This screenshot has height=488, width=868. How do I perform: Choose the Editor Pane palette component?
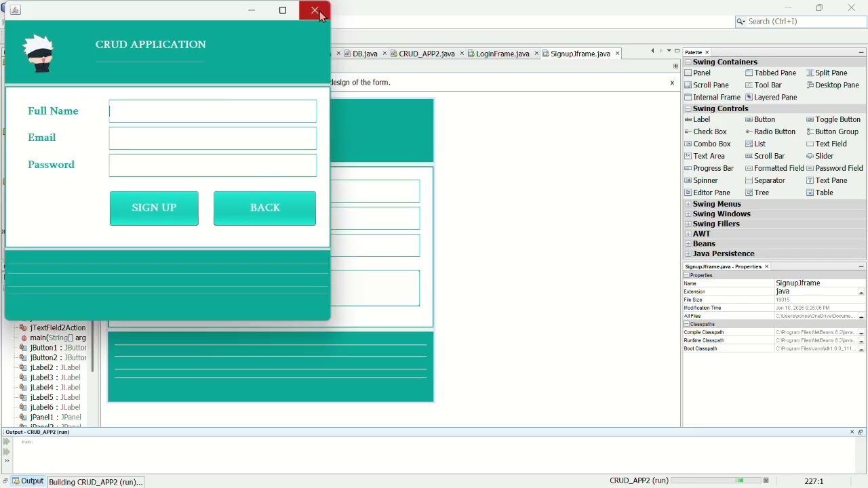point(707,193)
